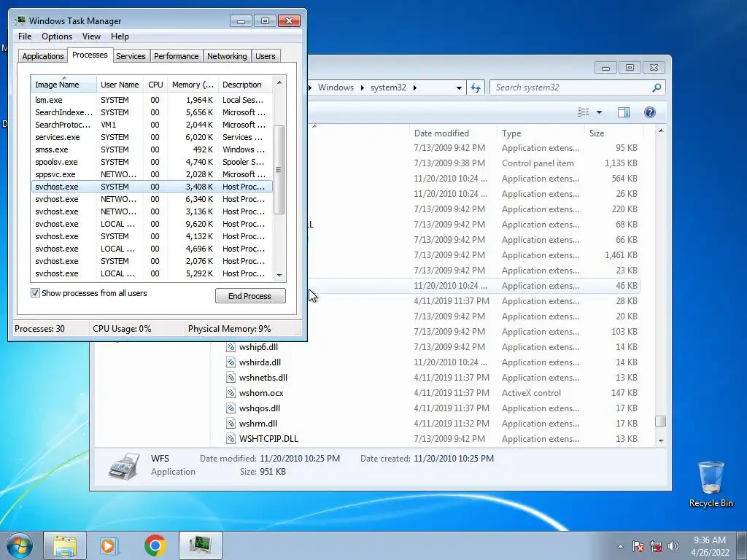Sort processes by Image Name column

click(64, 85)
